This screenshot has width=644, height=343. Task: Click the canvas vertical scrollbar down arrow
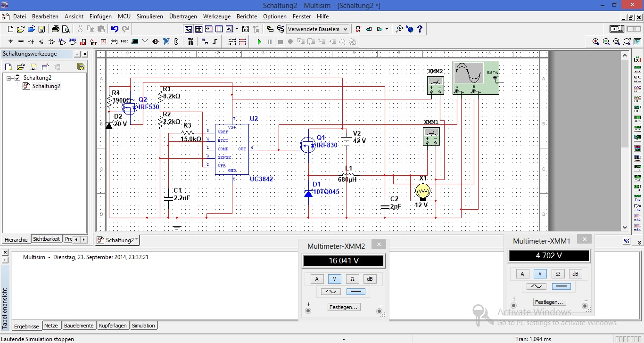[626, 228]
